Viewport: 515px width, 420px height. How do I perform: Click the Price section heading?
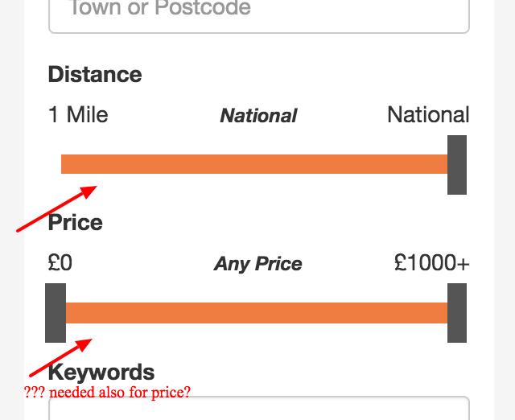pyautogui.click(x=76, y=222)
